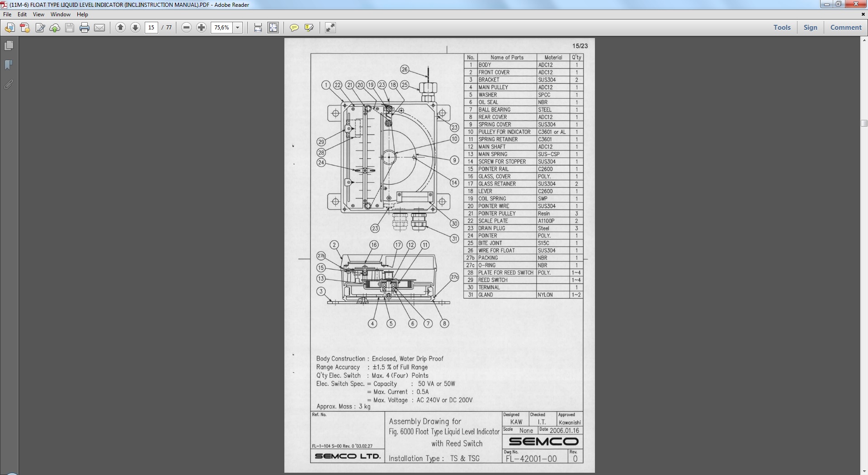Viewport: 868px width, 475px height.
Task: Add a sticky note comment
Action: pyautogui.click(x=294, y=28)
